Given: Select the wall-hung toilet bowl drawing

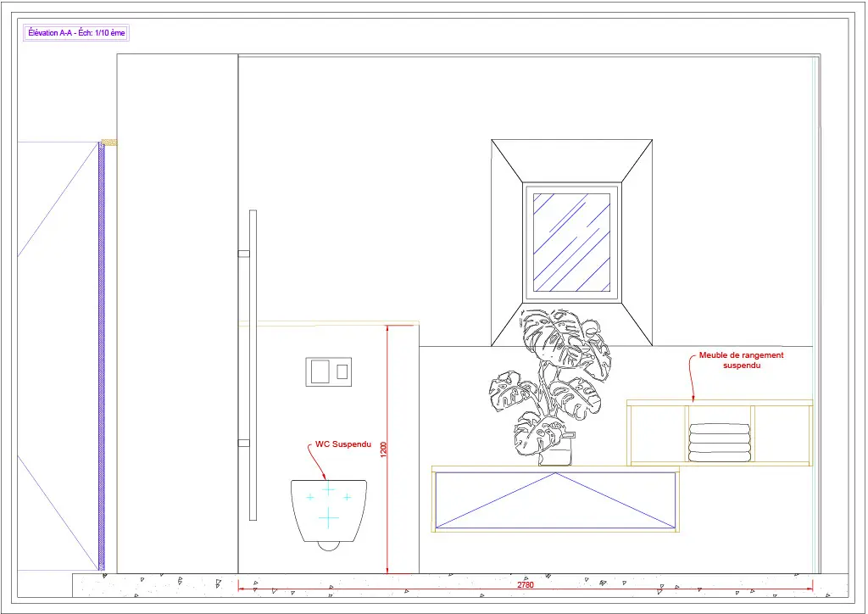Looking at the screenshot, I should click(329, 515).
